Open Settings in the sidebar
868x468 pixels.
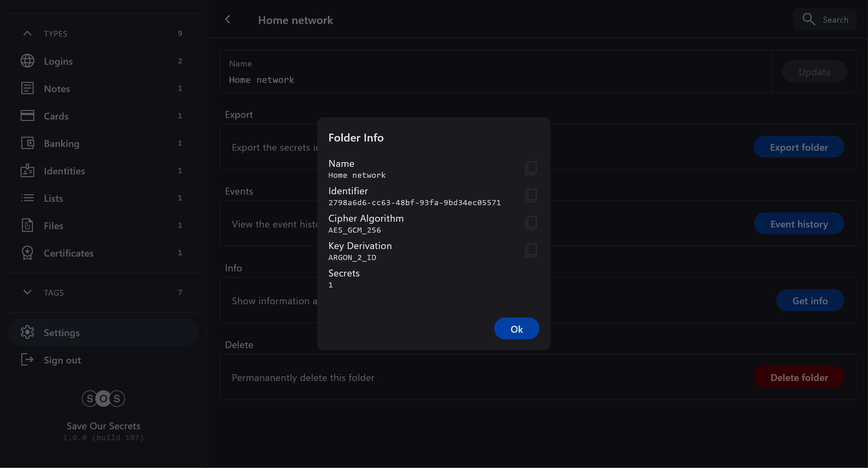coord(62,333)
